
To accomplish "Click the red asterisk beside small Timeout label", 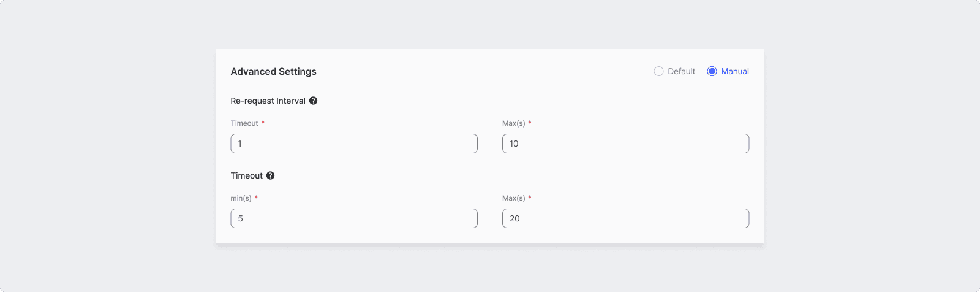I will click(x=263, y=123).
